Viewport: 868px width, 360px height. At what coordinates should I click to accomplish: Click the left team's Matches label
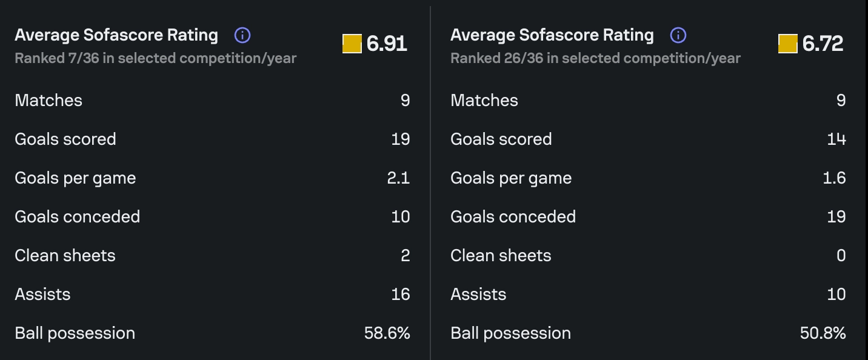48,100
